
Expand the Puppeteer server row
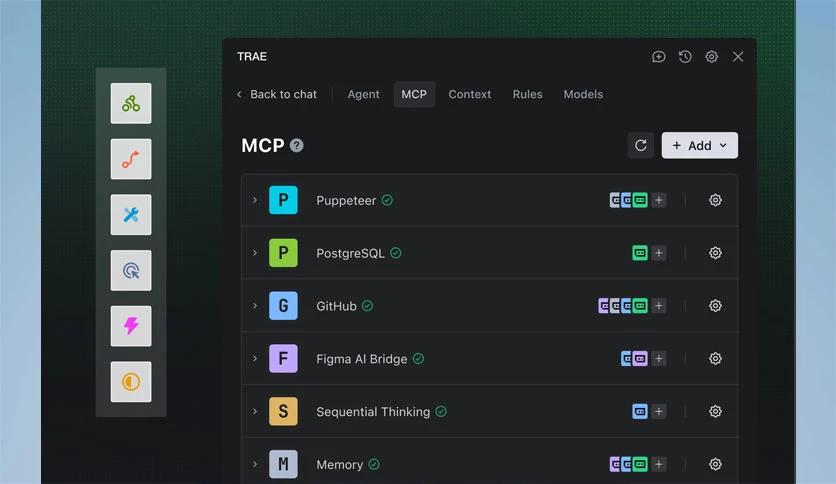[255, 200]
